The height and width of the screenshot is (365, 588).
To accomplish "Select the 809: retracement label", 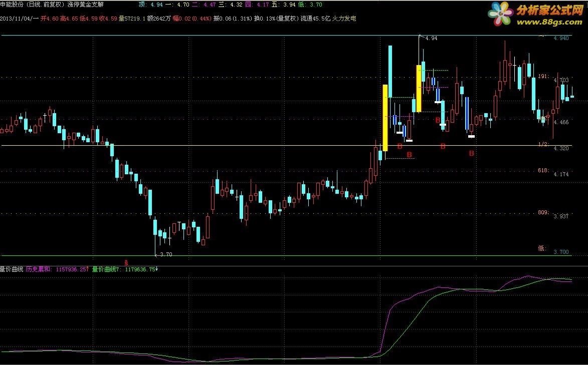I will [x=543, y=212].
